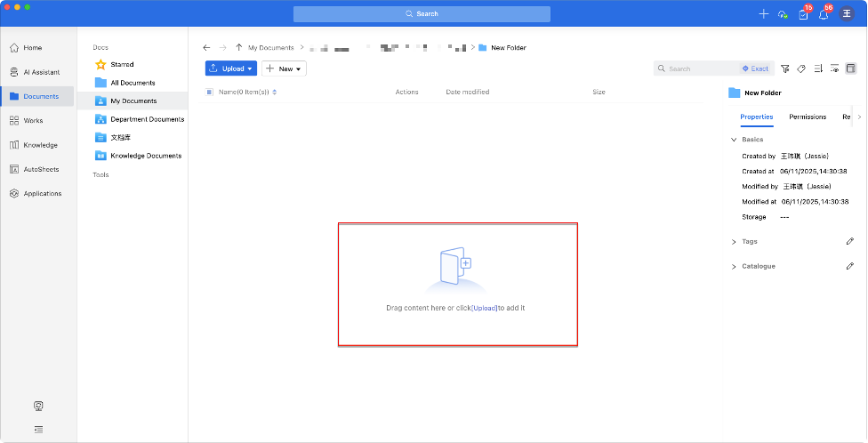868x443 pixels.
Task: Collapse the left sidebar menu icon
Action: click(38, 428)
